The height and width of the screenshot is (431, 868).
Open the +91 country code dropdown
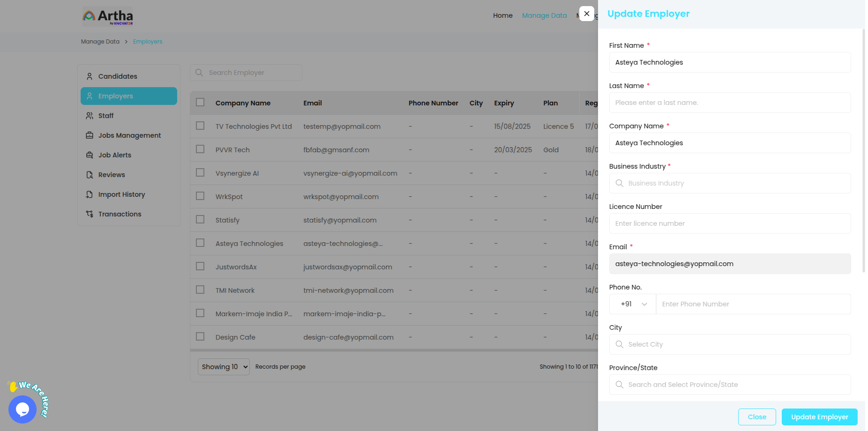coord(633,304)
